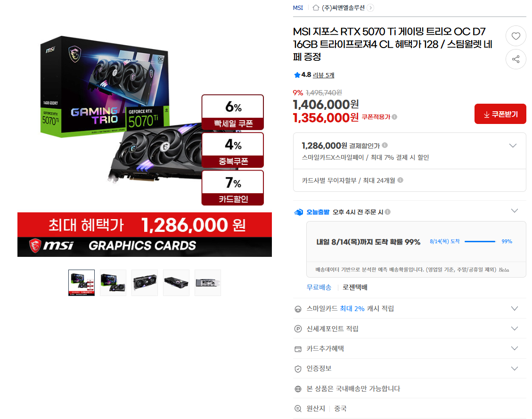The image size is (532, 419).
Task: Click the share icon button
Action: pyautogui.click(x=516, y=59)
